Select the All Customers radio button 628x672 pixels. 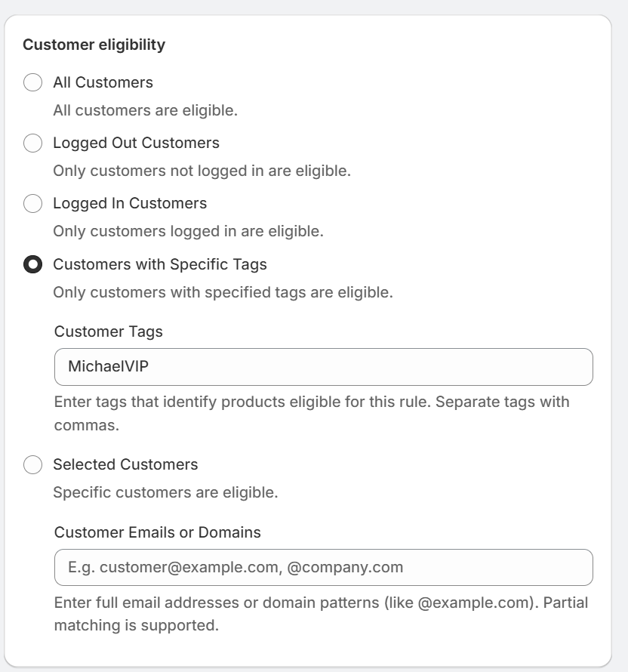(x=32, y=82)
